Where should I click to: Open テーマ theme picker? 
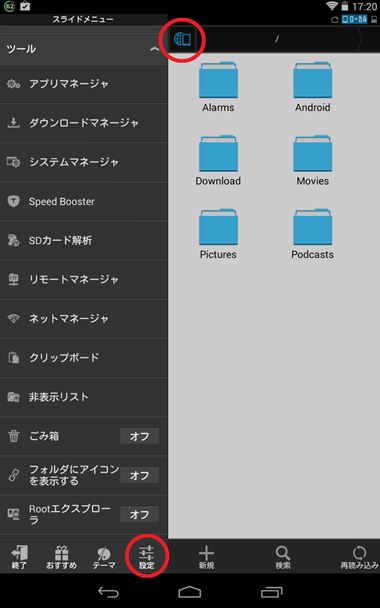104,557
